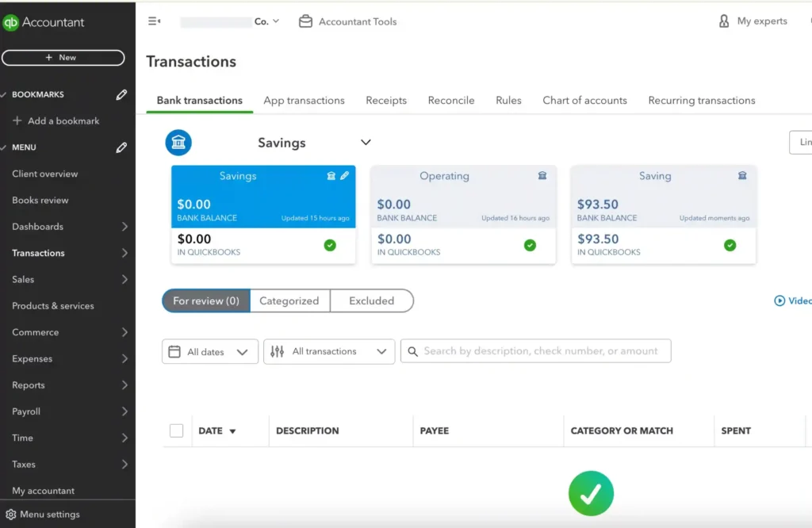Select the Operating account card
Image resolution: width=812 pixels, height=528 pixels.
(x=463, y=215)
